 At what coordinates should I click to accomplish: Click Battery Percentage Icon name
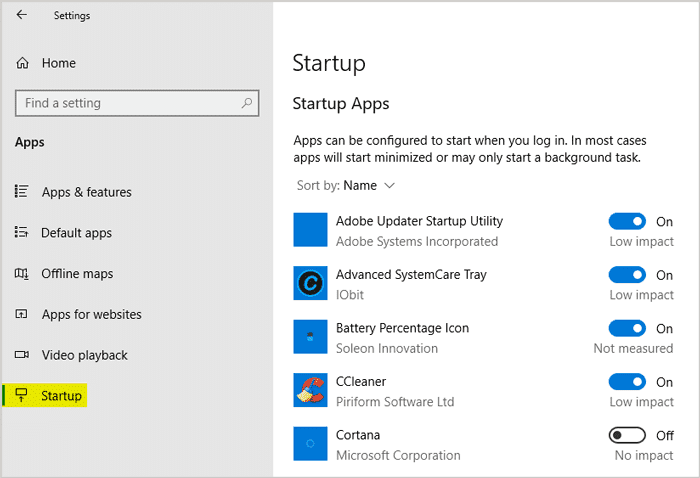tap(402, 328)
